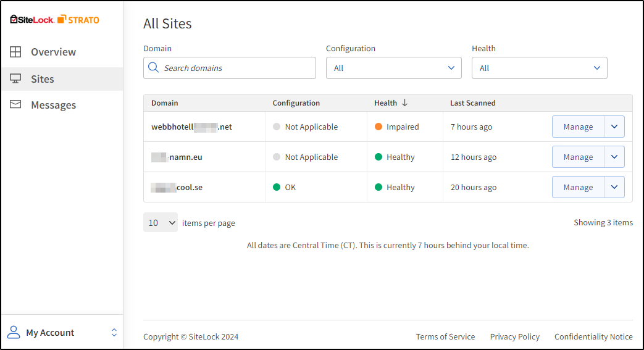Click the Messages envelope icon
Viewport: 644px width, 350px height.
pos(15,104)
